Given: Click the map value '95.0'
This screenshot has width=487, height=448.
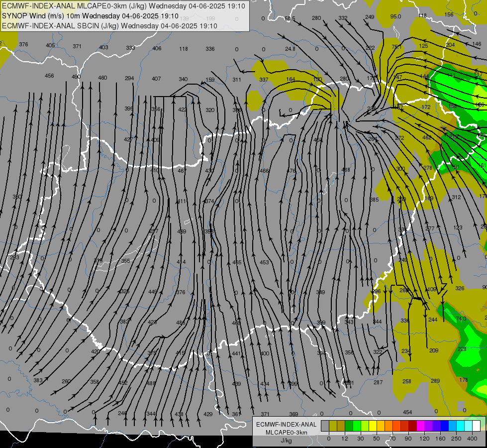Looking at the screenshot, I should pyautogui.click(x=395, y=16).
